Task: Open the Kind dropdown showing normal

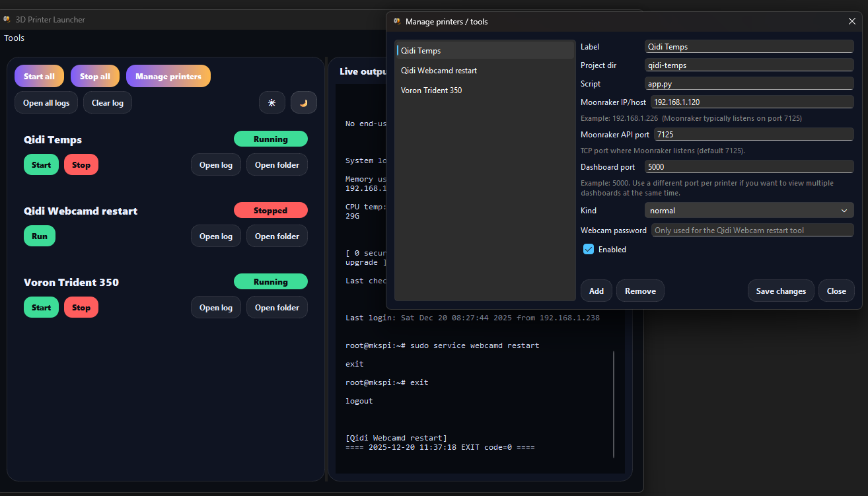Action: point(749,210)
